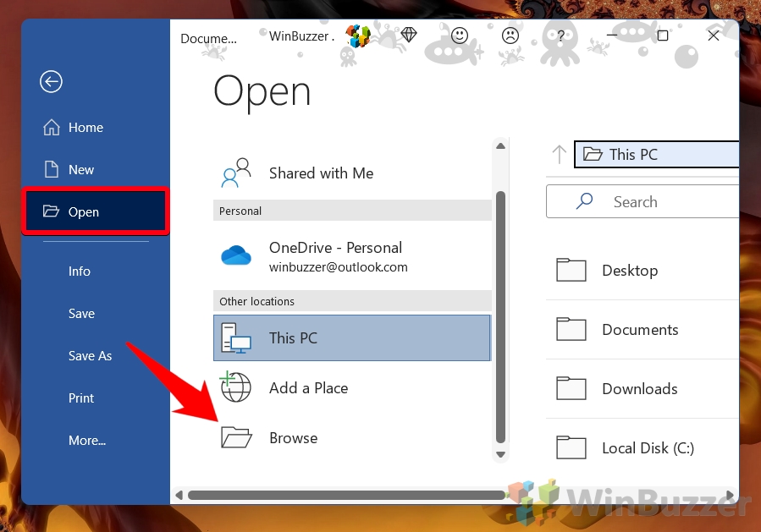Click the Help question mark icon

click(560, 36)
